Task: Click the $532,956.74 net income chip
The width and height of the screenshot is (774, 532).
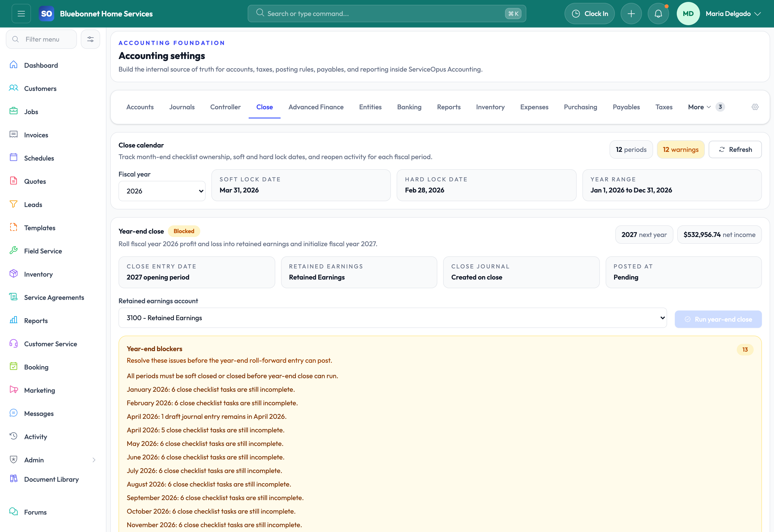Action: (x=719, y=235)
